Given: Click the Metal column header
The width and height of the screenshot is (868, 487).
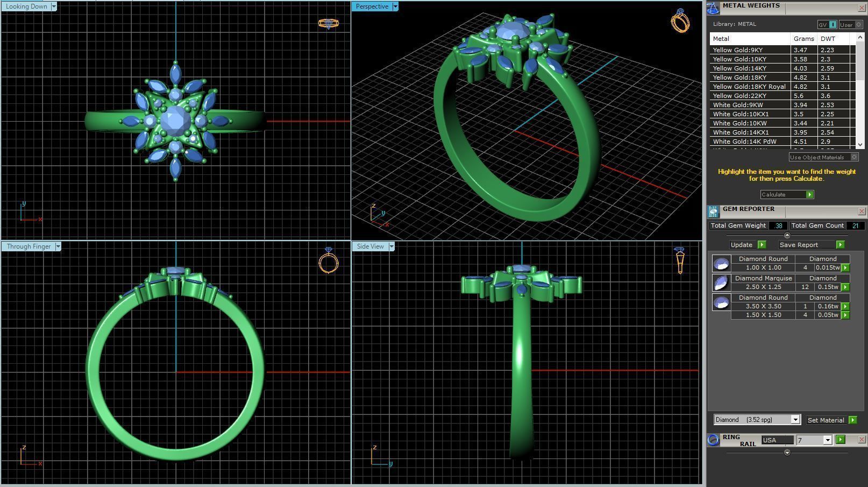Looking at the screenshot, I should (750, 39).
